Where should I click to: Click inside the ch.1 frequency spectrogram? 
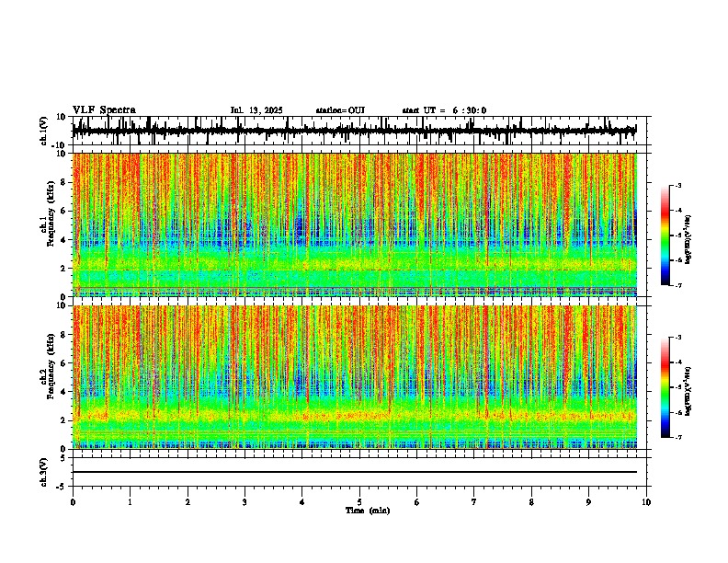click(355, 224)
